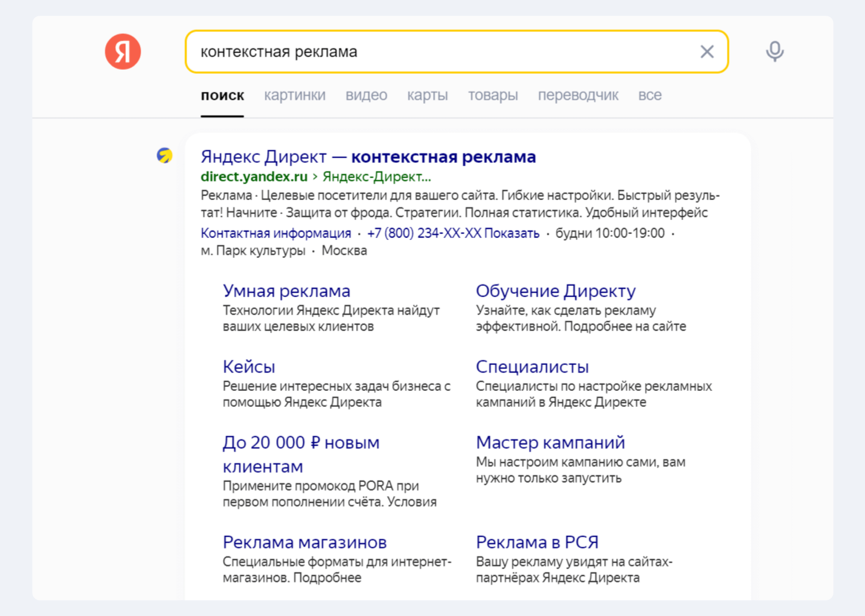The height and width of the screenshot is (616, 865).
Task: Click description Узнайте, как сделать рекламу
Action: 581,318
